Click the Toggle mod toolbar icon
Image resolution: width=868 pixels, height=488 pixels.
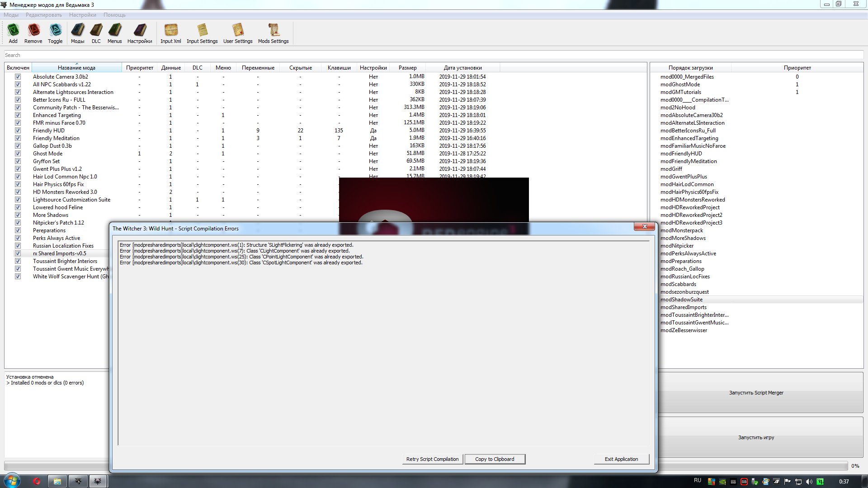55,33
